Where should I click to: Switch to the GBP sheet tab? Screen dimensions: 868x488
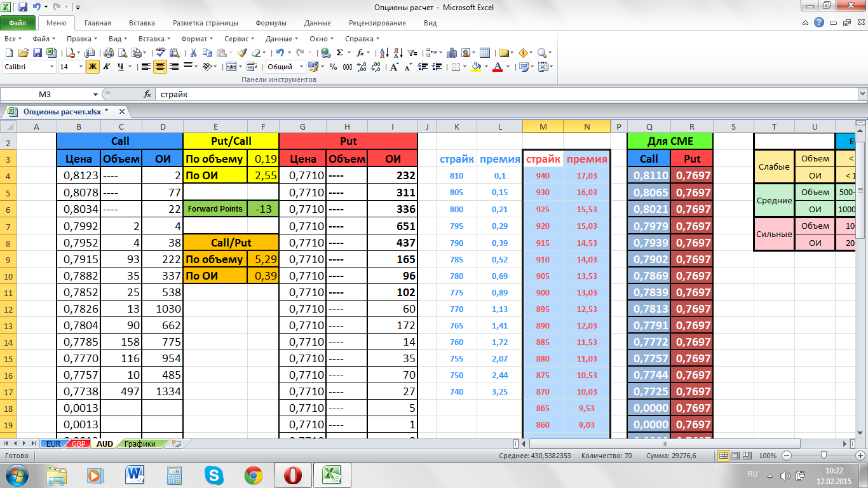(x=79, y=444)
